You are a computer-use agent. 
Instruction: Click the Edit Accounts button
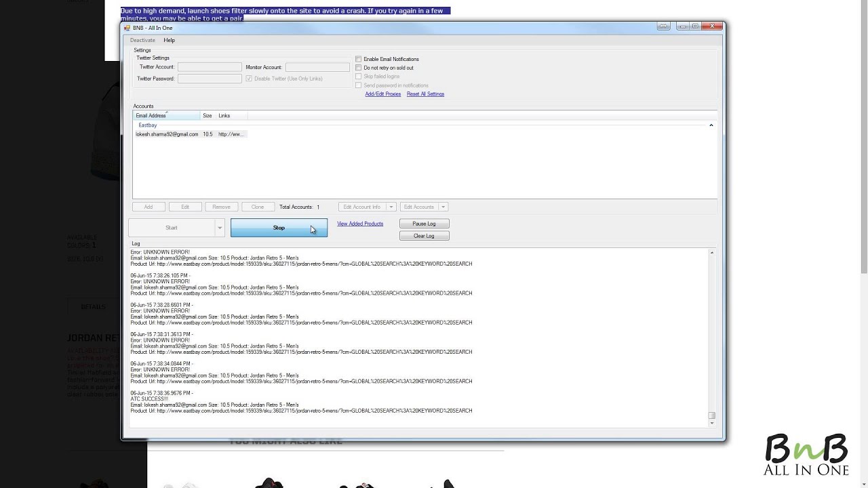click(419, 207)
